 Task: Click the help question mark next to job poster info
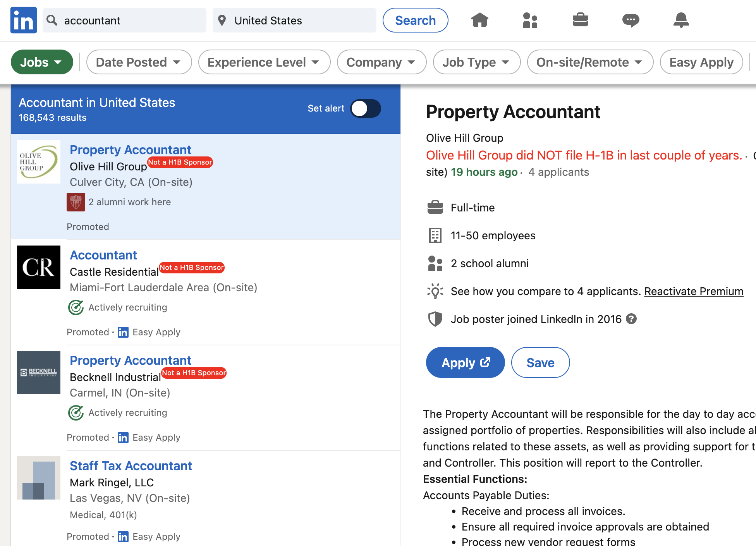pyautogui.click(x=632, y=319)
